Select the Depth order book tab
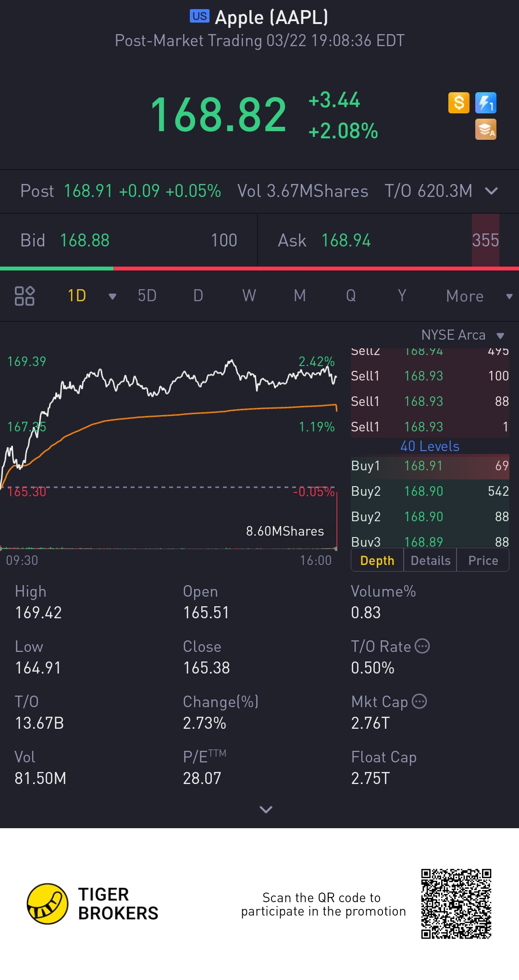519x980 pixels. click(x=377, y=561)
